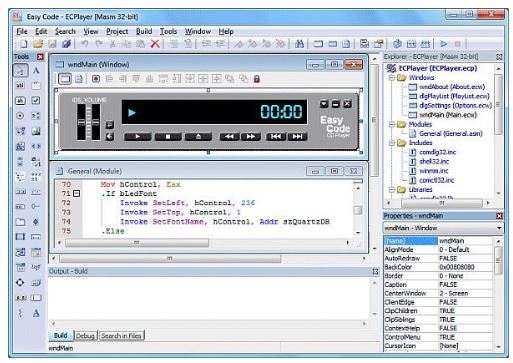Toggle the lock controls padlock icon

257,79
